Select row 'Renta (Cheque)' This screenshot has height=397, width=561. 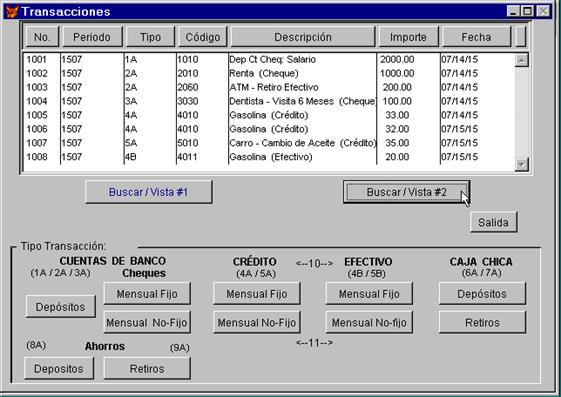click(x=269, y=73)
